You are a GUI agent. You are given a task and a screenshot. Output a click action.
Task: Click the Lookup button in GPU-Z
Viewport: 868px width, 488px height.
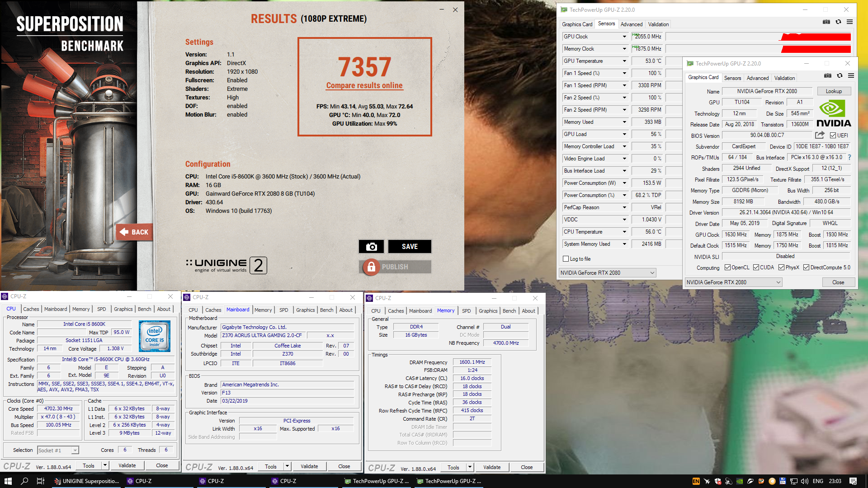[x=834, y=91]
